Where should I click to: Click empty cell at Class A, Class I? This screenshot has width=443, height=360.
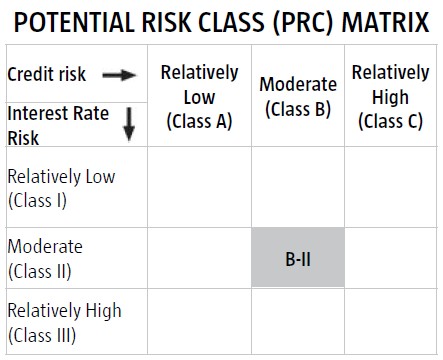pyautogui.click(x=199, y=187)
